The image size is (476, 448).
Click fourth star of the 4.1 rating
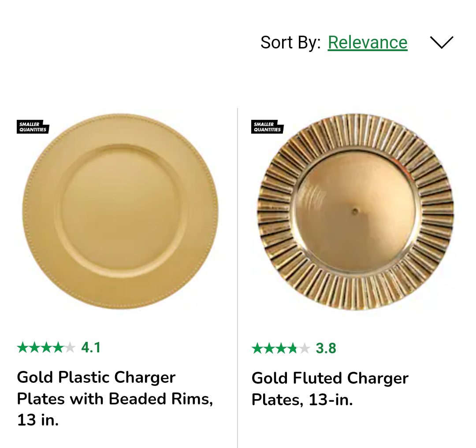(x=58, y=348)
